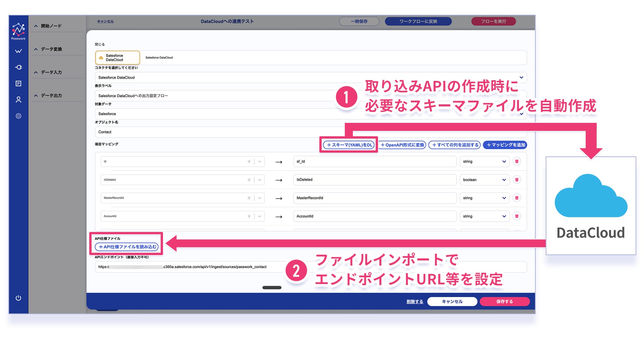
Task: Open the user profile sidebar icon
Action: pyautogui.click(x=18, y=100)
